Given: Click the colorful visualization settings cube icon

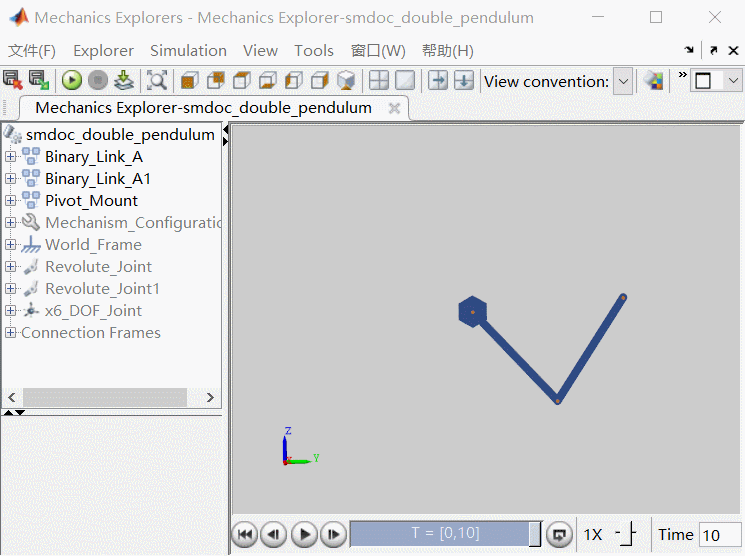Looking at the screenshot, I should click(x=655, y=81).
